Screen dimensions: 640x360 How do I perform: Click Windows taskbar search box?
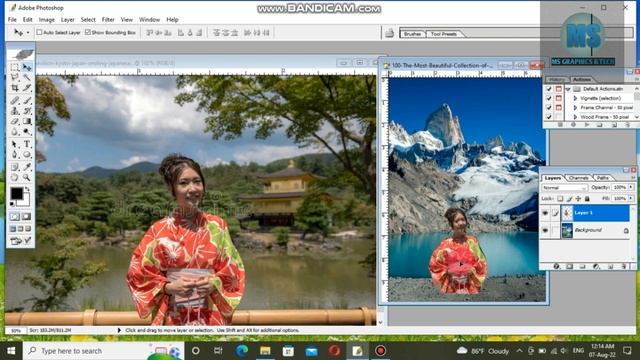click(103, 351)
